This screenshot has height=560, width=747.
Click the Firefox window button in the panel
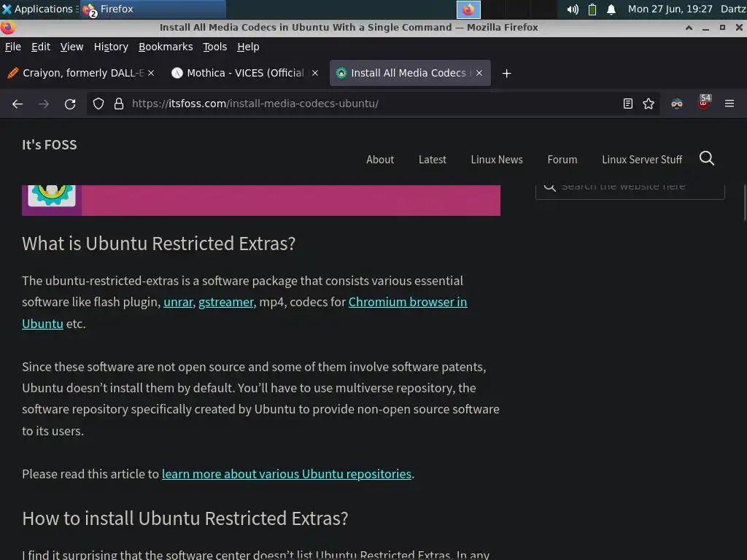(x=468, y=9)
